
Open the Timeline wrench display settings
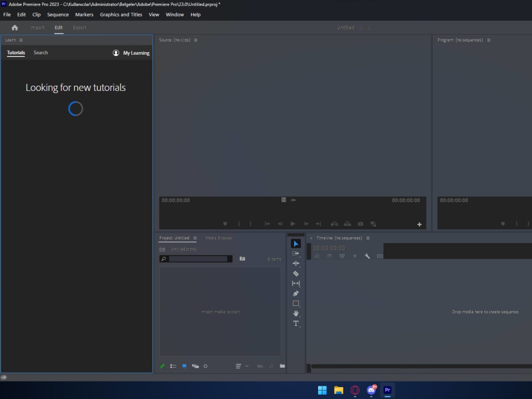coord(367,256)
